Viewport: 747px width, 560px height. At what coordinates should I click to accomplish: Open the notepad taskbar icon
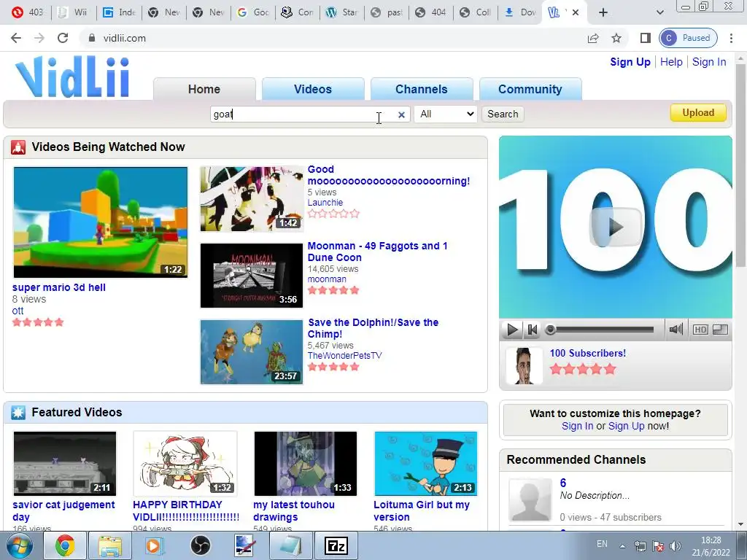point(290,545)
